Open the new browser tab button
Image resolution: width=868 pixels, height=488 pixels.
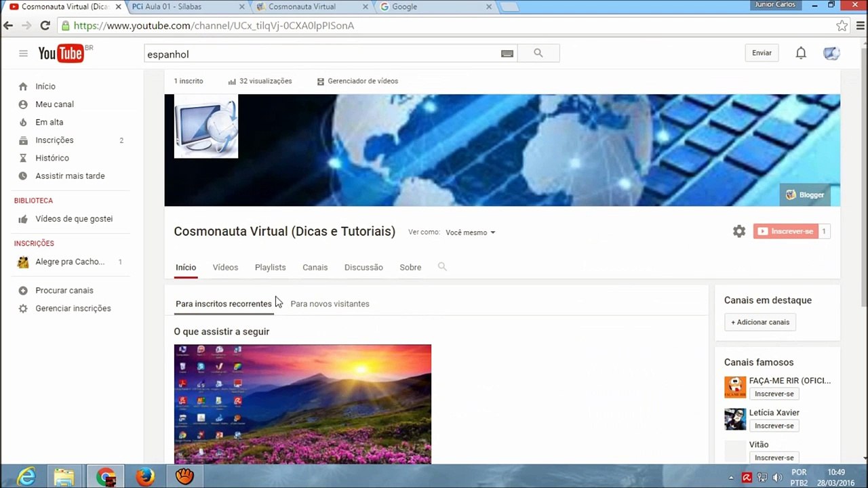(x=509, y=7)
